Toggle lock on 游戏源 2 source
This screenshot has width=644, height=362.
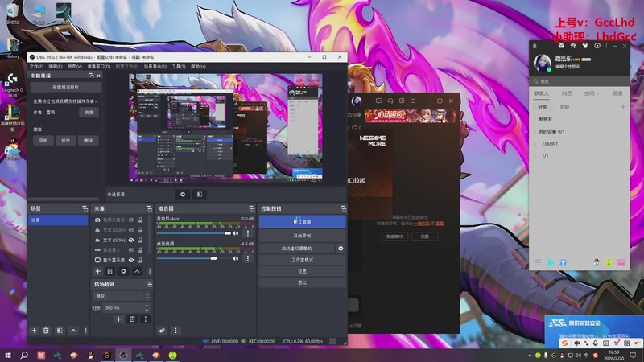click(140, 250)
